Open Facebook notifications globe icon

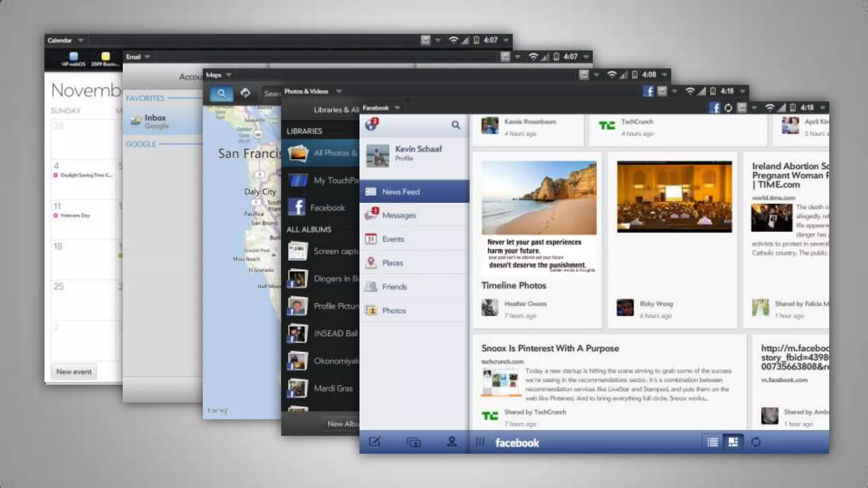(x=371, y=125)
